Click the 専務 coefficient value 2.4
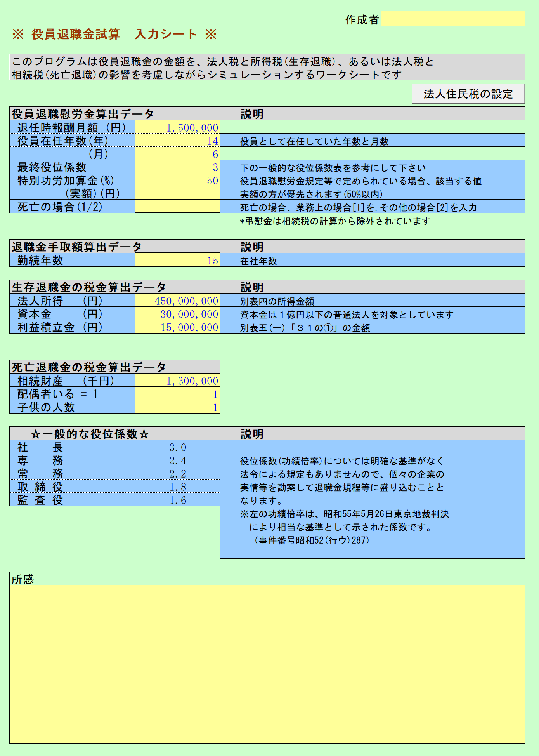539x756 pixels. click(177, 460)
